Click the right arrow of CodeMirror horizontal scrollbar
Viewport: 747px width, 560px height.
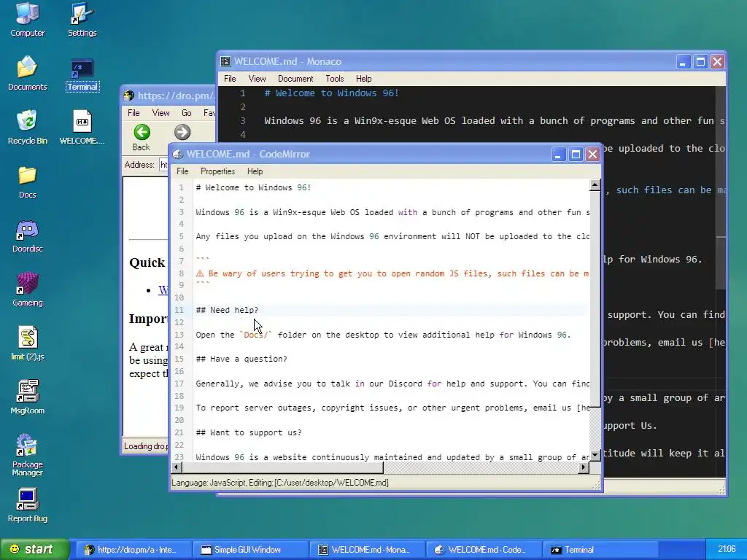pyautogui.click(x=584, y=467)
